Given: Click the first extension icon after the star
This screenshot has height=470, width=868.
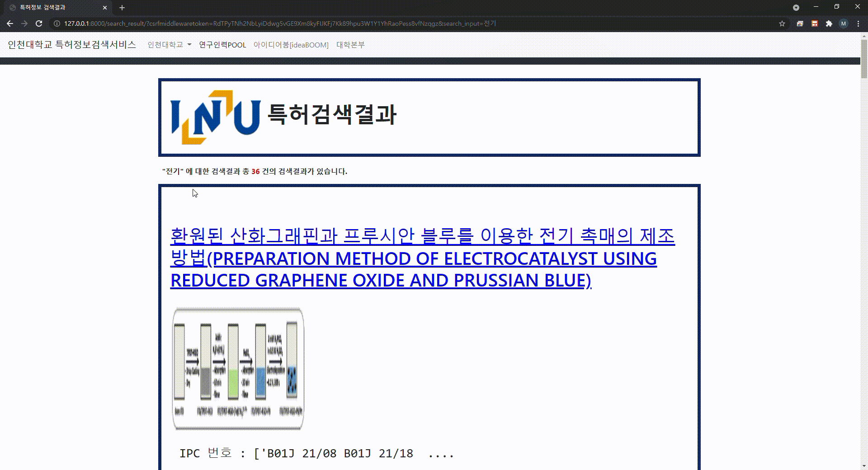Looking at the screenshot, I should tap(800, 23).
